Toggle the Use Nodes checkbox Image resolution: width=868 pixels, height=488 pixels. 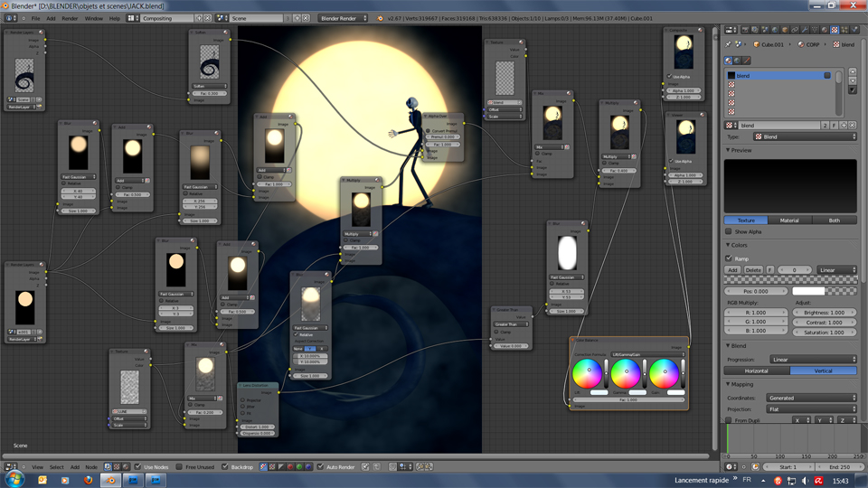click(137, 466)
